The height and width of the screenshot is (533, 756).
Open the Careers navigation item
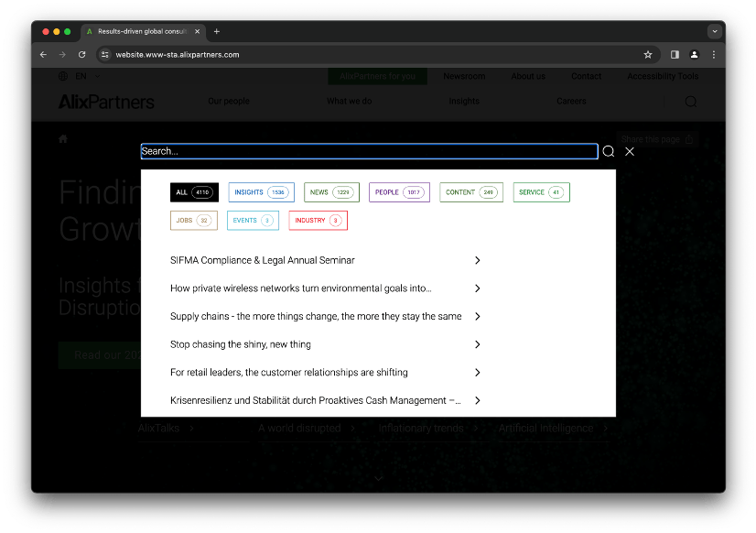tap(571, 102)
